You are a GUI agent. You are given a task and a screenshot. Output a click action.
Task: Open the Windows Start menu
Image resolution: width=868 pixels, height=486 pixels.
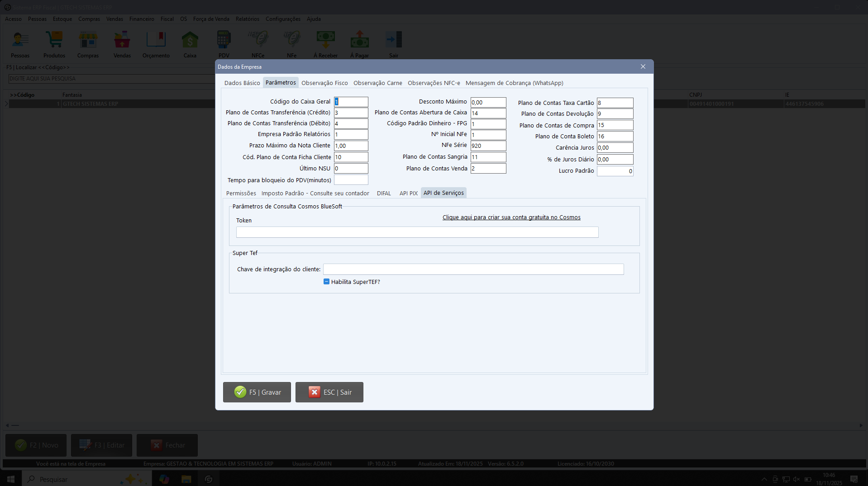pos(11,479)
